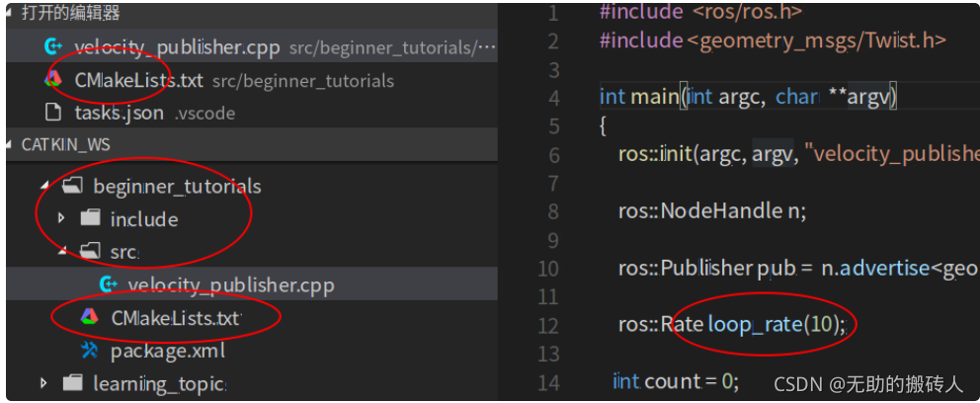The height and width of the screenshot is (403, 980).
Task: Click ros::Rate on line 12
Action: pyautogui.click(x=661, y=325)
